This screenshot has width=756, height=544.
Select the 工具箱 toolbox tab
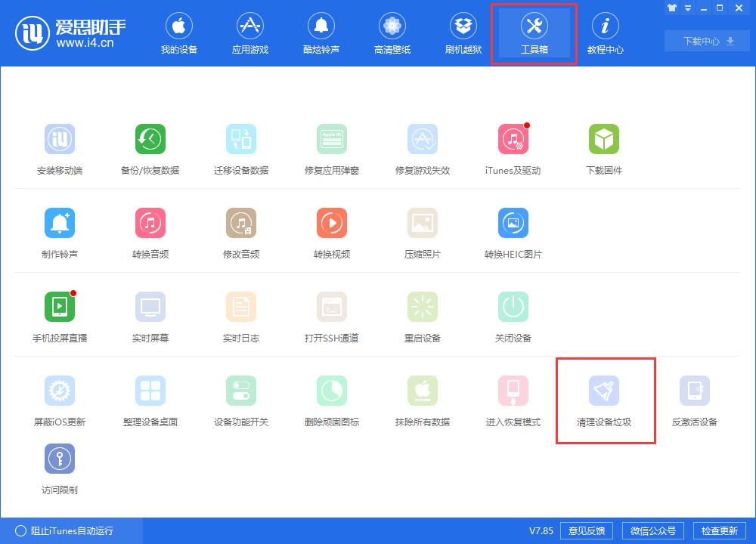534,33
